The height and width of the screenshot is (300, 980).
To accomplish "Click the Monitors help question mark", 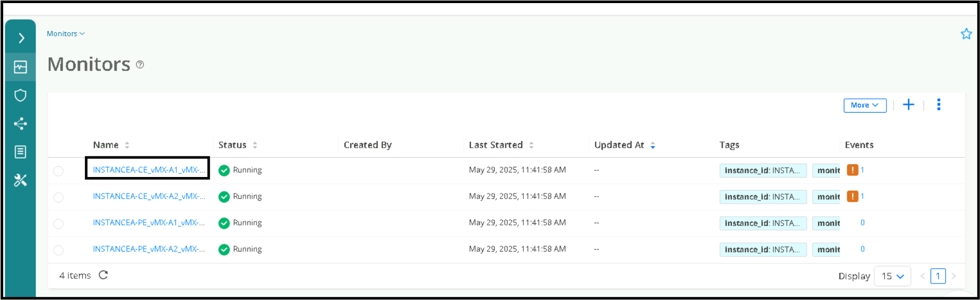I will [x=140, y=64].
